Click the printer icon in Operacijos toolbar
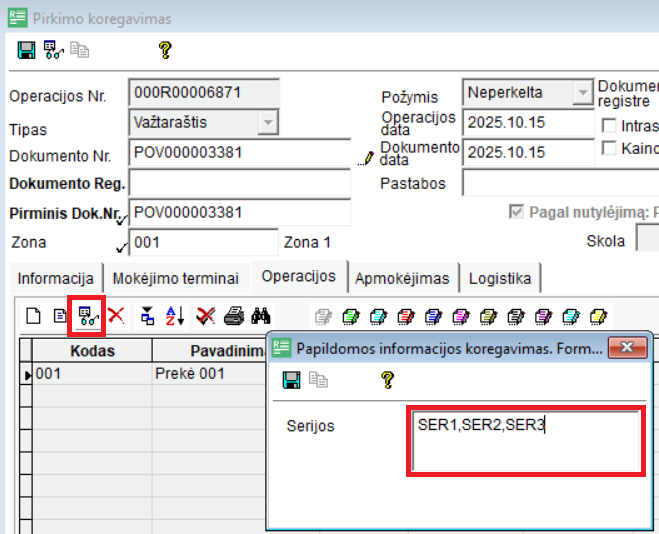The image size is (659, 534). click(233, 316)
